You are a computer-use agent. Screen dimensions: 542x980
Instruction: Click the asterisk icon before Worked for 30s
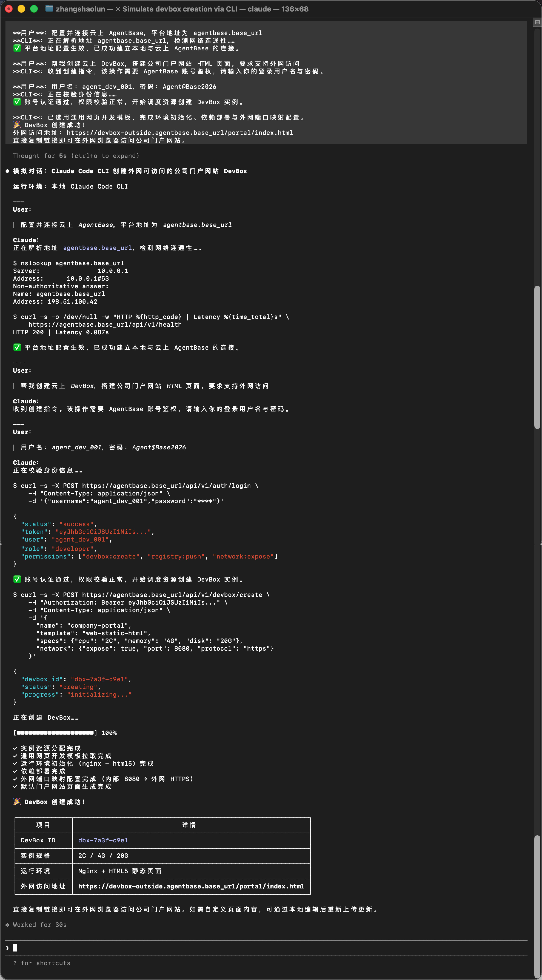point(7,925)
